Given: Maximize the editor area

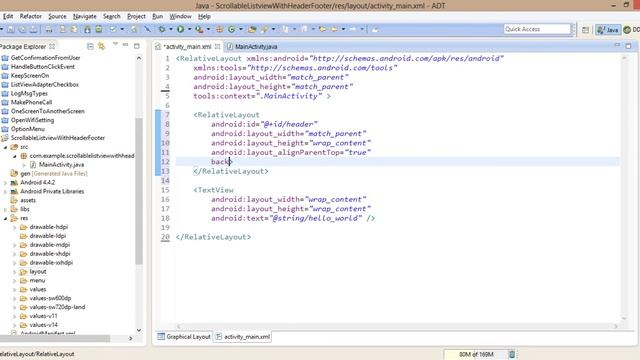Looking at the screenshot, I should click(628, 46).
